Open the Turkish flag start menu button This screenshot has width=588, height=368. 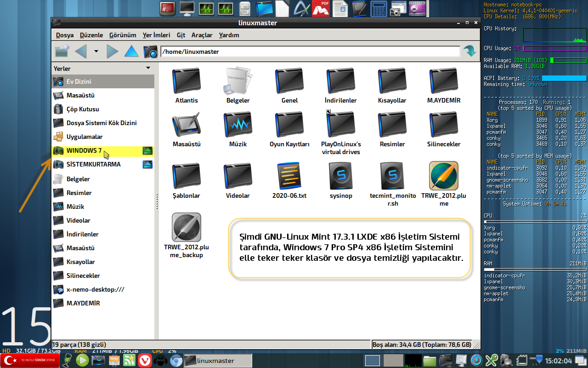click(x=30, y=361)
